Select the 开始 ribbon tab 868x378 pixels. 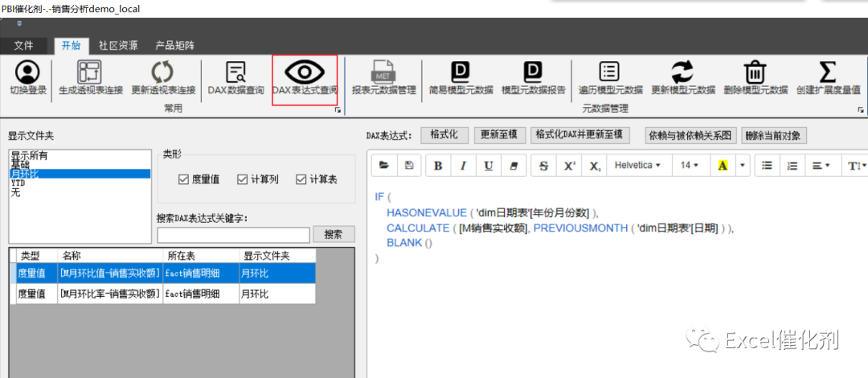click(72, 46)
